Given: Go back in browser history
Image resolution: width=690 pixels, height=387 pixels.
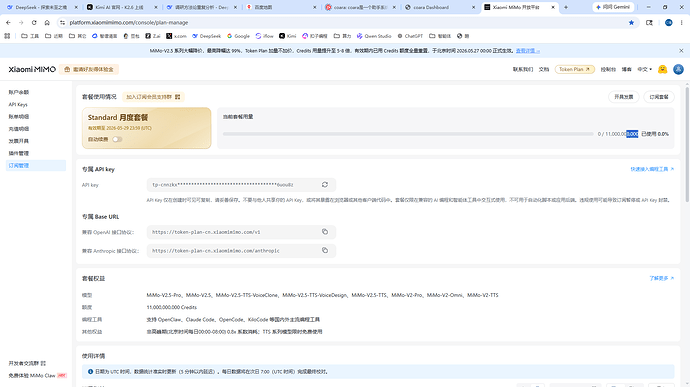Looking at the screenshot, I should coord(8,22).
